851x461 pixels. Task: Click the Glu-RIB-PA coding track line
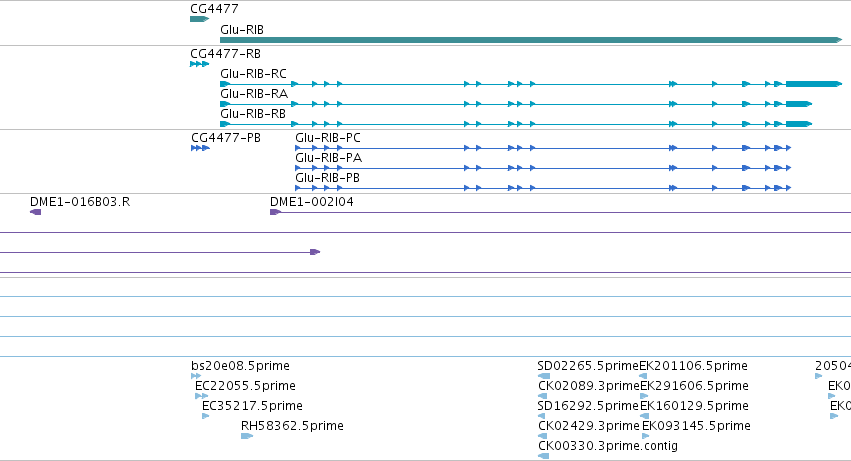point(543,168)
